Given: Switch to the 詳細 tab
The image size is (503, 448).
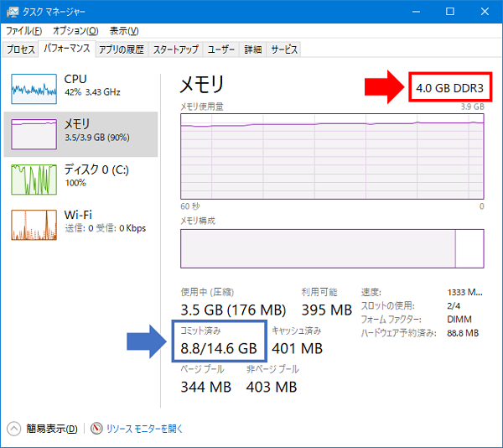Looking at the screenshot, I should (x=253, y=49).
